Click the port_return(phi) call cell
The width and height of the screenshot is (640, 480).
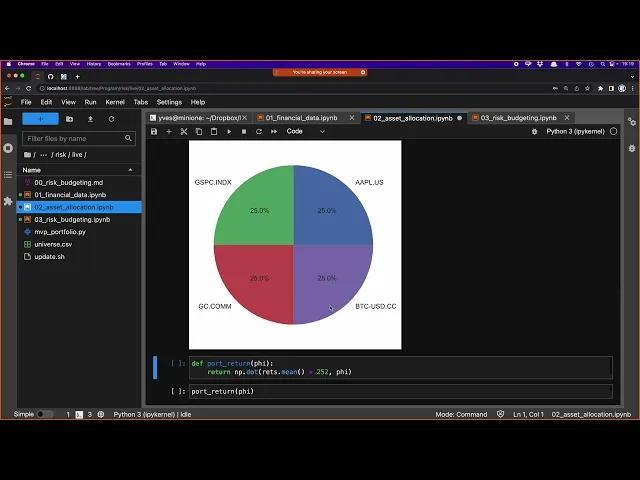click(401, 391)
